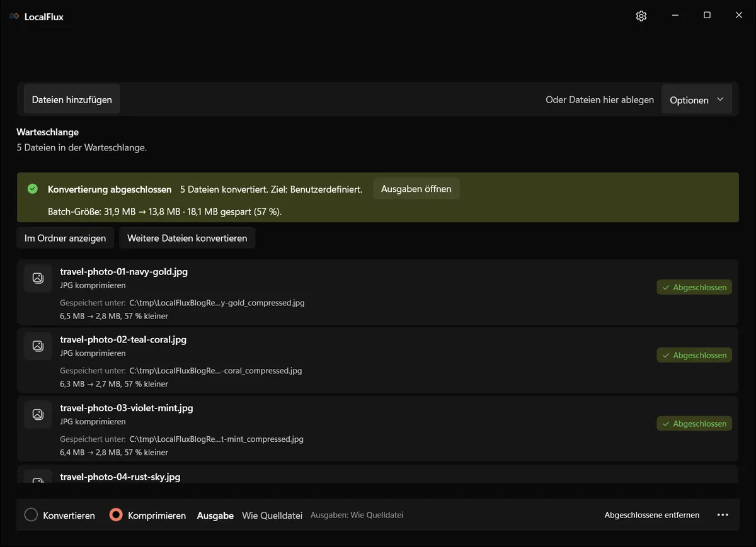
Task: Click saved path ending y-gold_compressed.jpg
Action: [x=217, y=303]
